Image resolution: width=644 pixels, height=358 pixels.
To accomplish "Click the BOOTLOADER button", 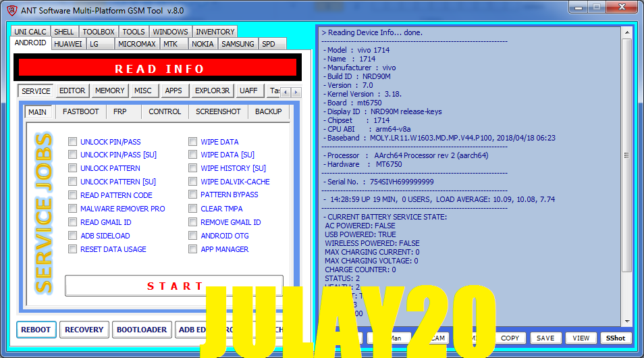I will point(142,330).
